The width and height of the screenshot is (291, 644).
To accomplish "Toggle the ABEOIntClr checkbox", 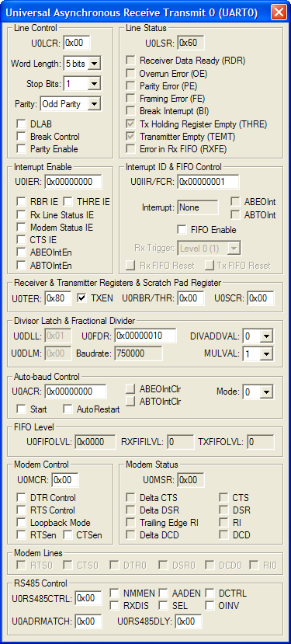I will point(130,388).
